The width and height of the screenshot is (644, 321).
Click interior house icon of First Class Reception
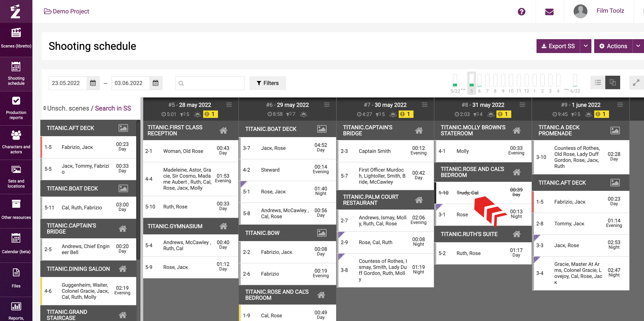(x=223, y=130)
